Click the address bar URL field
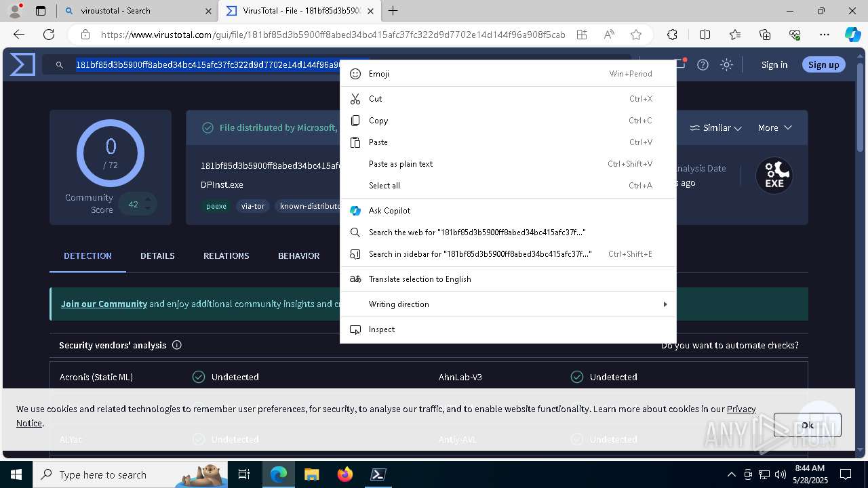The width and height of the screenshot is (868, 488). (x=332, y=35)
